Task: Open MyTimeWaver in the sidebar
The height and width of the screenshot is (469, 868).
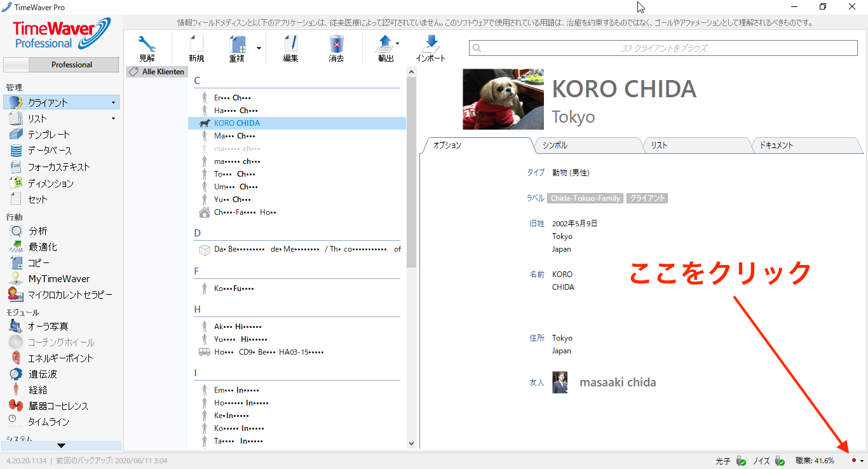Action: click(58, 279)
